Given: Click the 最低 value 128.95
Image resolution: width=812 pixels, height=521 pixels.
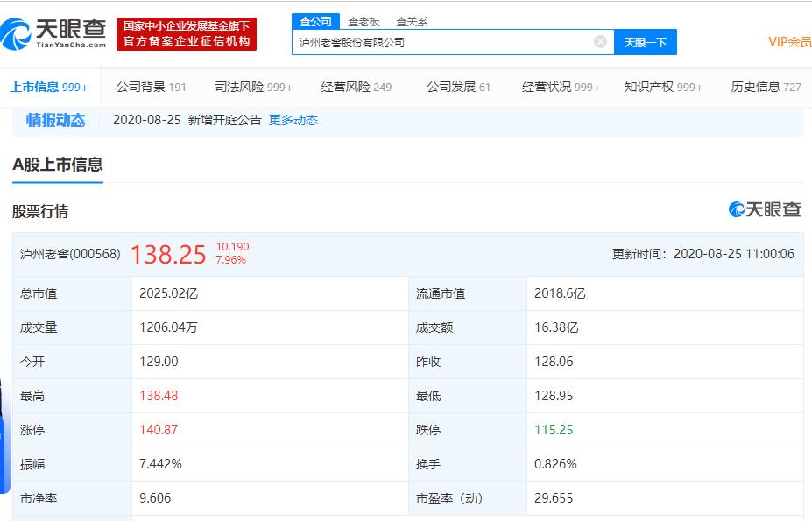Looking at the screenshot, I should coord(554,396).
